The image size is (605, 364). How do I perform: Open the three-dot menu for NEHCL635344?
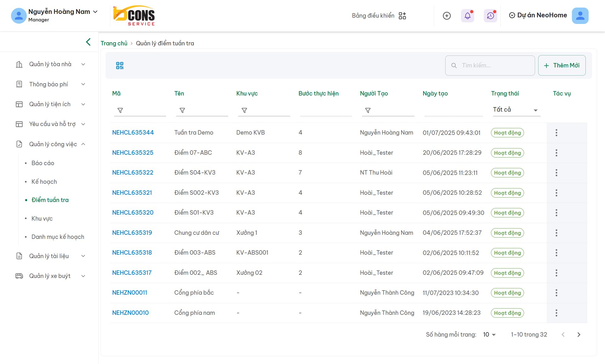pos(556,133)
